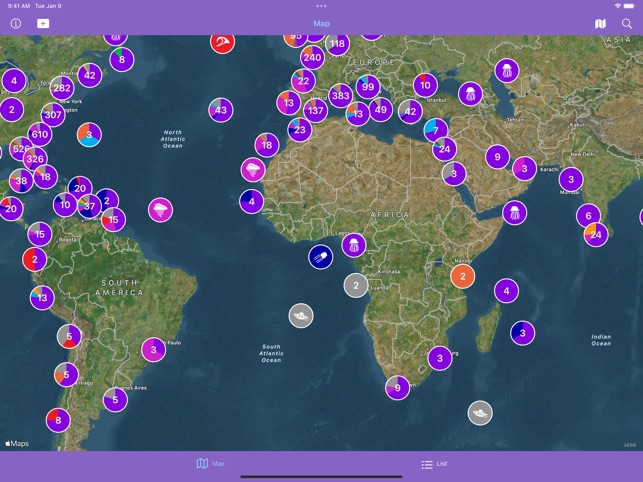The height and width of the screenshot is (482, 643).
Task: Open the 3 cluster near Sao Paulo
Action: 153,350
